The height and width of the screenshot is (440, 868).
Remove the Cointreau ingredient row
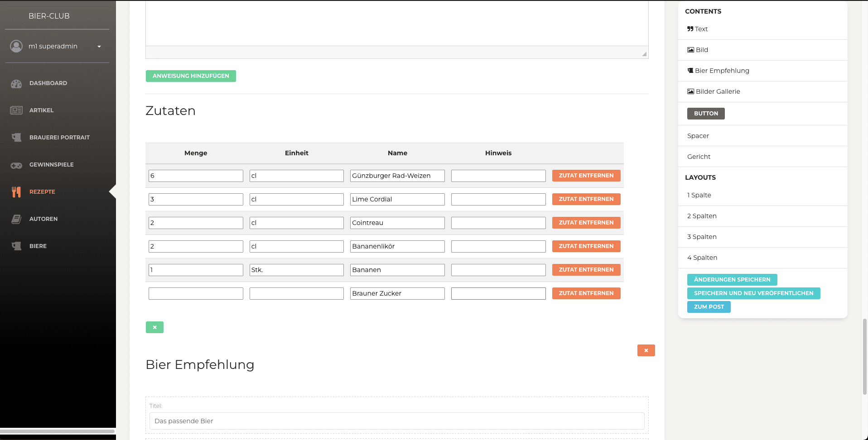(x=586, y=223)
